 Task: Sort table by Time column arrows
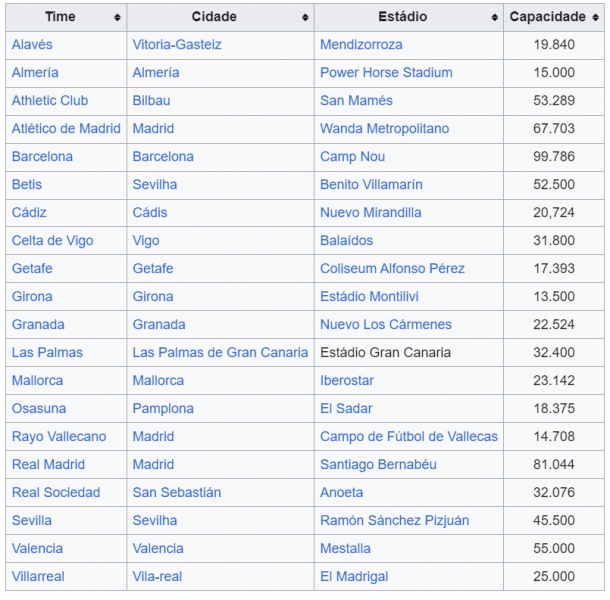click(x=117, y=18)
